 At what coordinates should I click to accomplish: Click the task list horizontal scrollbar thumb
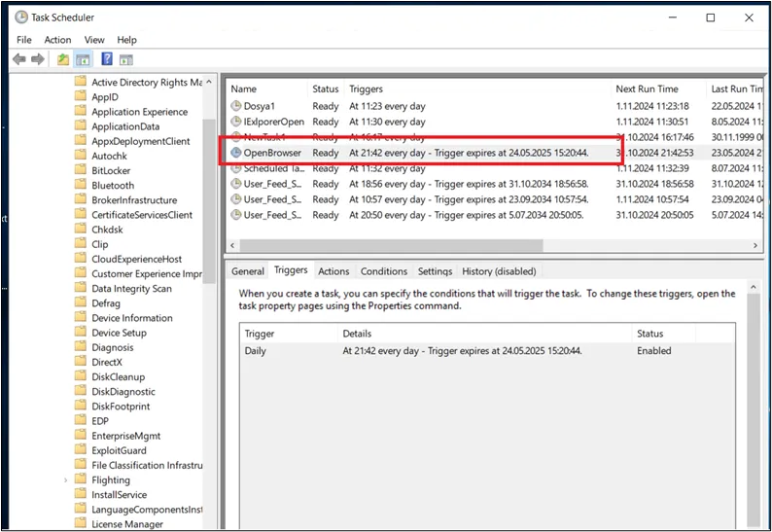pos(392,245)
